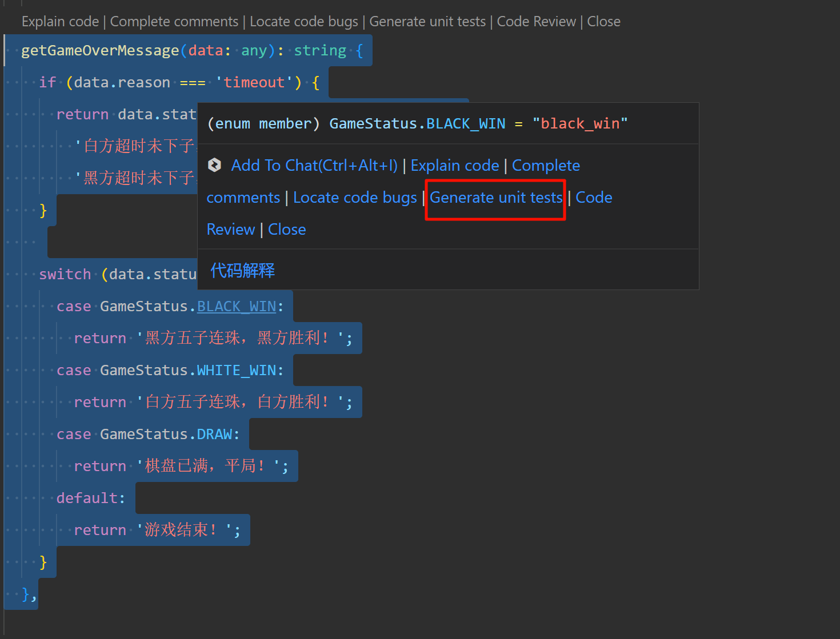Select Explain code in the hover popup
This screenshot has width=840, height=639.
455,166
